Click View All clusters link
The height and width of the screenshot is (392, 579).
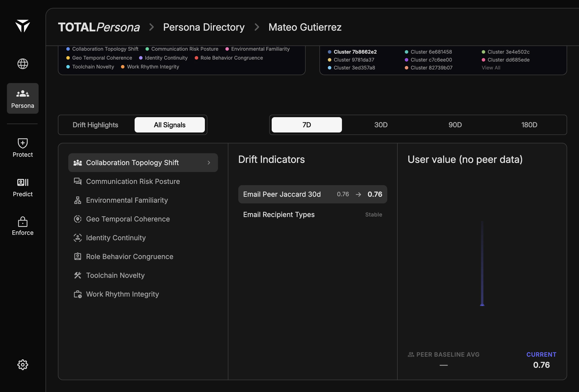coord(491,68)
